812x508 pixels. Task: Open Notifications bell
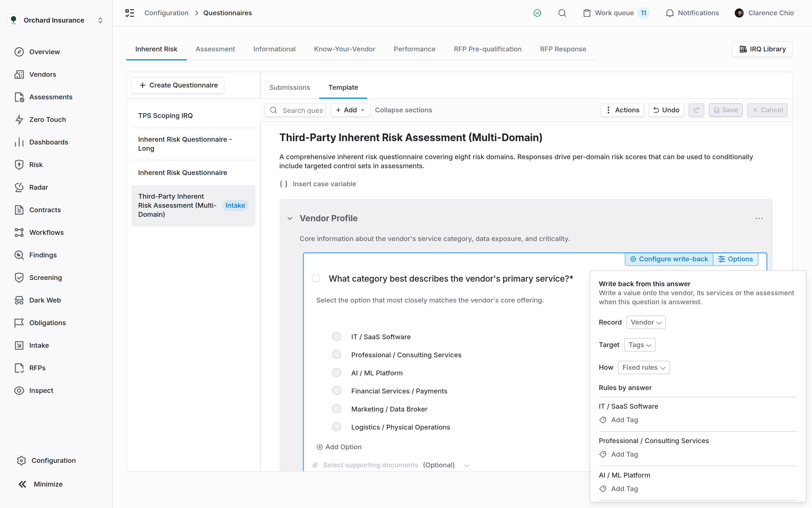pyautogui.click(x=692, y=13)
